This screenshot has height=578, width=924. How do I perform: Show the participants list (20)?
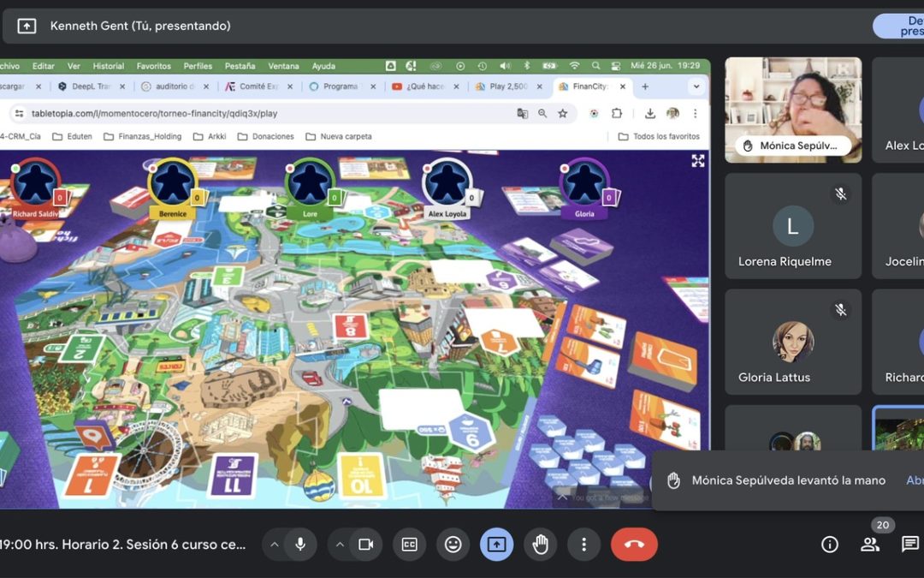click(870, 545)
